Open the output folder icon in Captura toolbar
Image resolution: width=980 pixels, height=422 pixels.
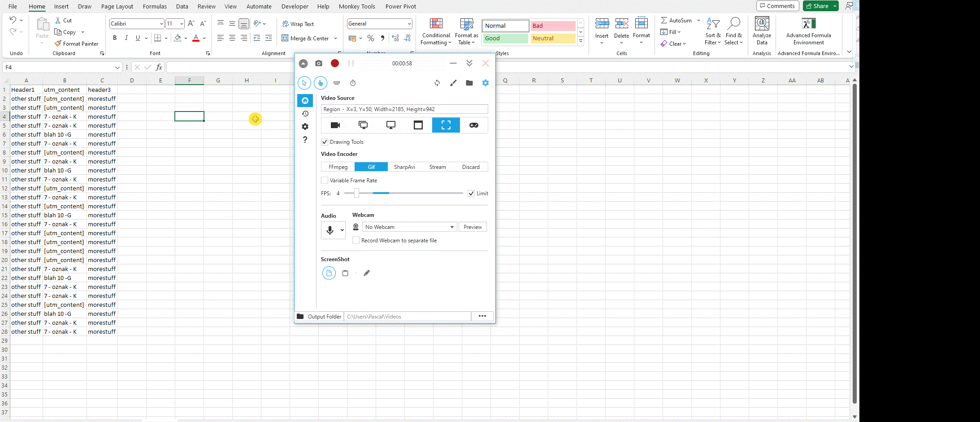point(469,83)
